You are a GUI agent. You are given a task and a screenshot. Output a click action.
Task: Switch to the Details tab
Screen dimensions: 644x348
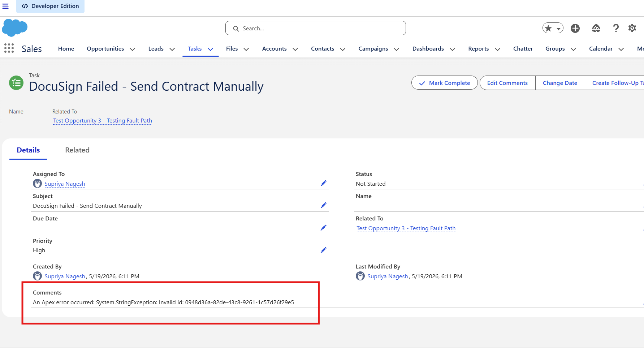28,150
